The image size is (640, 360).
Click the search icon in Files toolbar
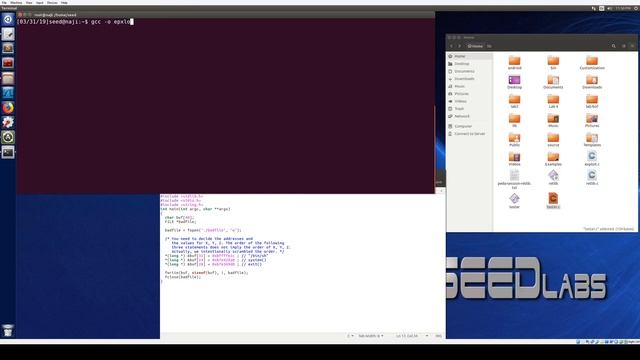pos(613,46)
